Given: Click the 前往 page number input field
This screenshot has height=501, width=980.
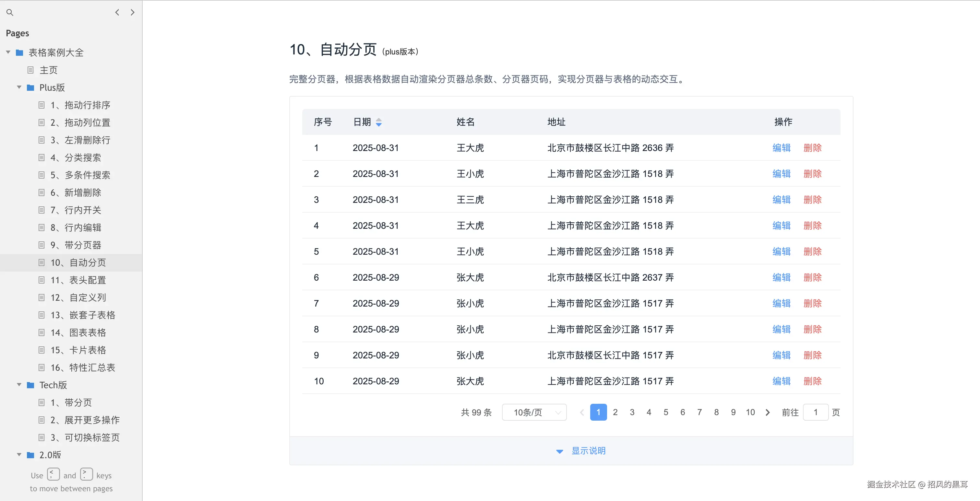Looking at the screenshot, I should tap(815, 413).
